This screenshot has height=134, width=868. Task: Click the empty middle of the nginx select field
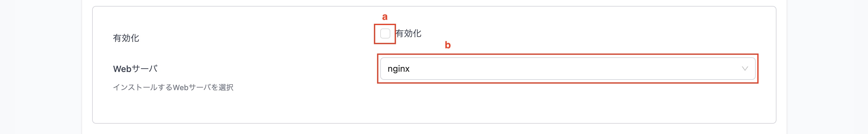coord(573,69)
